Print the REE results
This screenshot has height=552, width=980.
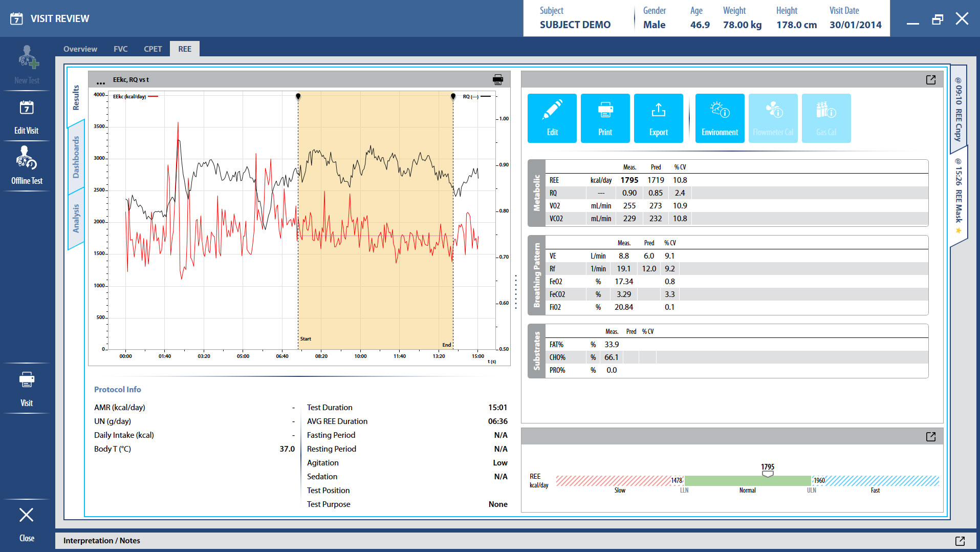point(605,118)
